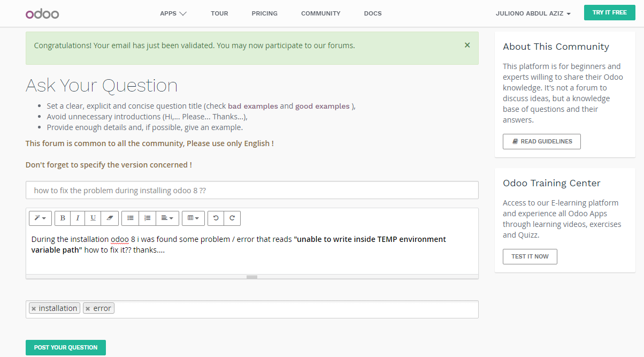Screen dimensions: 644x357
Task: Apply italic formatting to text
Action: pos(78,218)
